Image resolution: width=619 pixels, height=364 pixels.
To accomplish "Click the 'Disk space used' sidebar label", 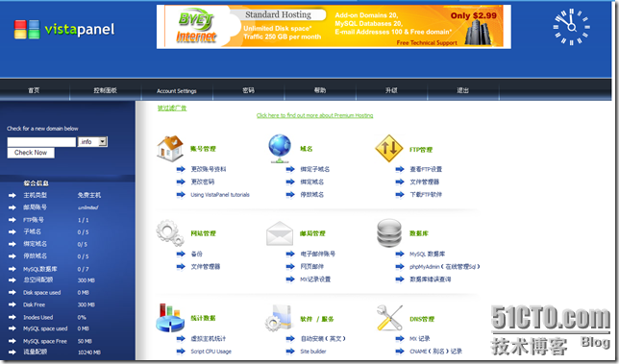I will pos(42,293).
